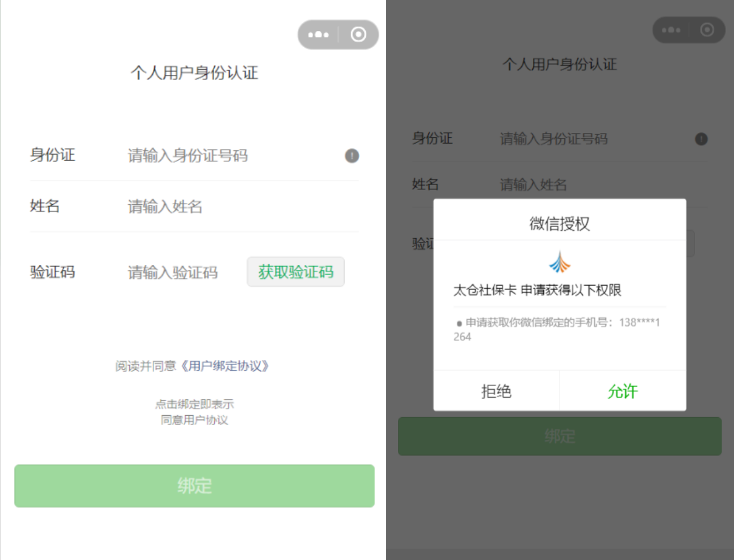This screenshot has width=734, height=560.
Task: Open the three-dot menu on the left screen
Action: click(318, 35)
